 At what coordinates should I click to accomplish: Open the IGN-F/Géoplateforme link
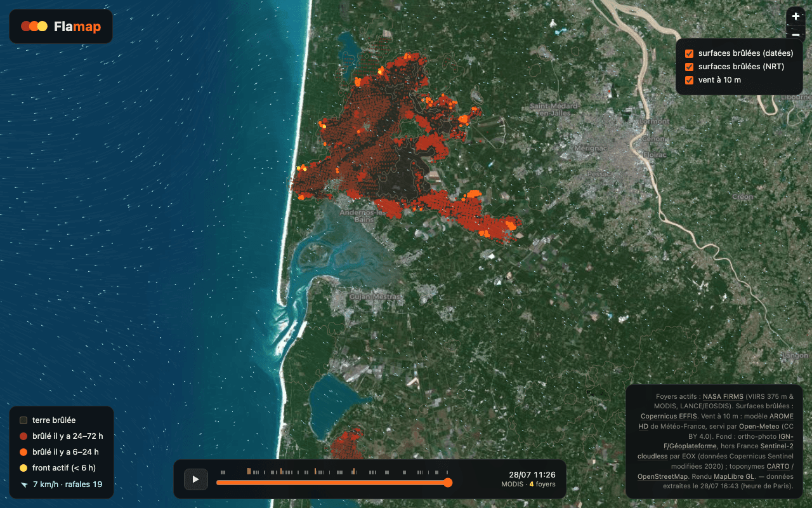point(690,446)
